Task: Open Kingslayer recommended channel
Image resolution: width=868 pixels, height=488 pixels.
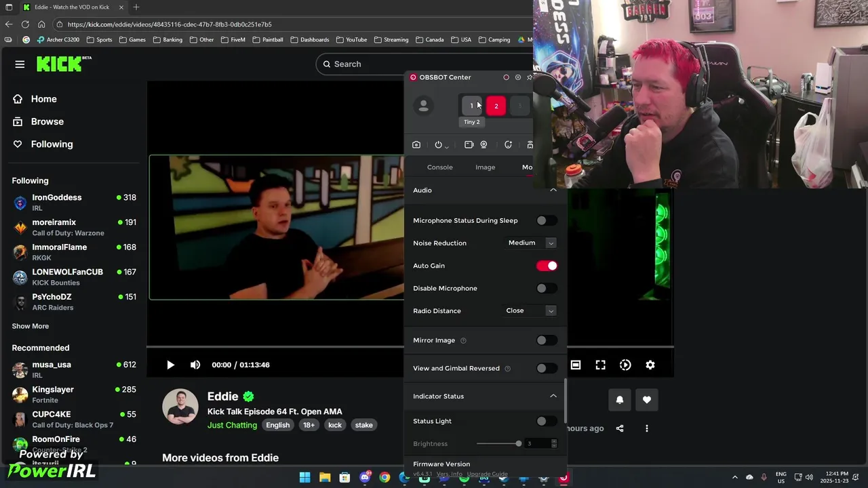Action: click(x=74, y=394)
